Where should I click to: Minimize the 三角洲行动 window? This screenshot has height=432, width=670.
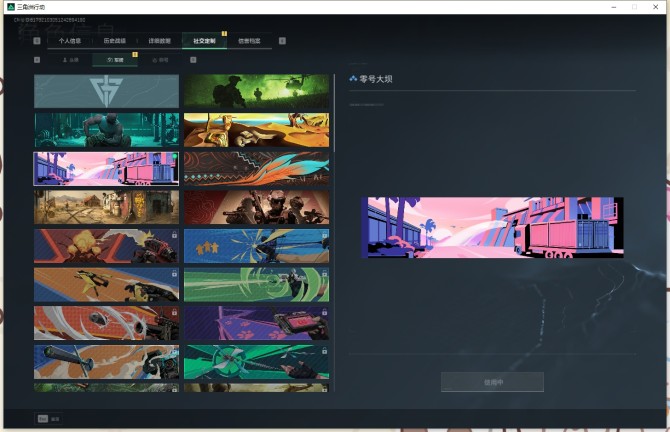[614, 7]
